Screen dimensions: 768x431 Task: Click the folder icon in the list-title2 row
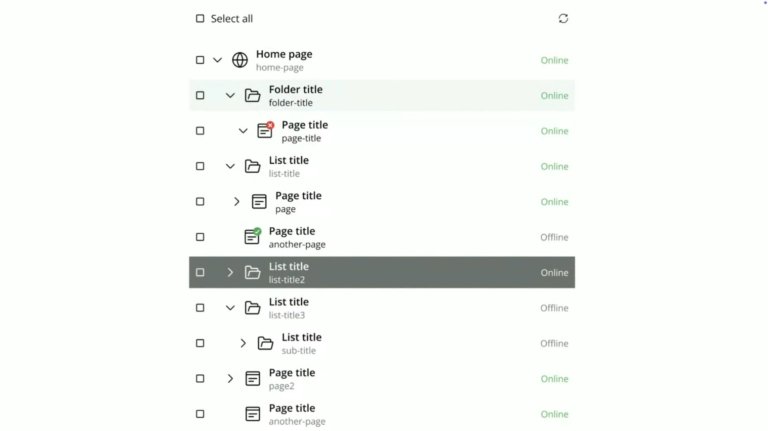point(253,272)
